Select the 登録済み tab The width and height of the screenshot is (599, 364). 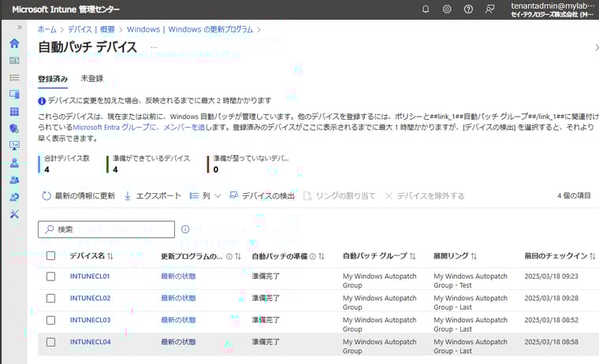click(53, 79)
